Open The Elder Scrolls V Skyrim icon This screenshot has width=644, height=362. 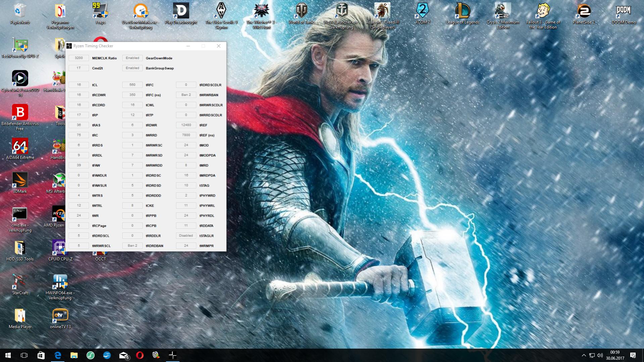[221, 16]
